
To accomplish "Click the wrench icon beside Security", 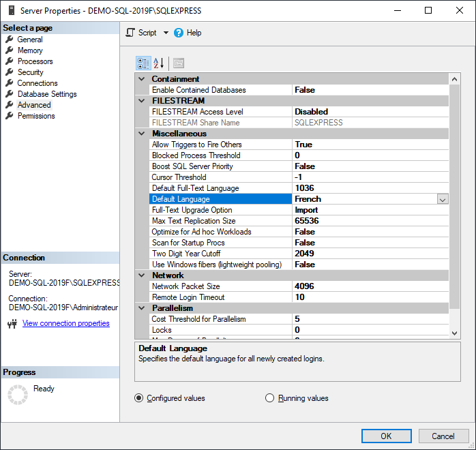I will [10, 72].
